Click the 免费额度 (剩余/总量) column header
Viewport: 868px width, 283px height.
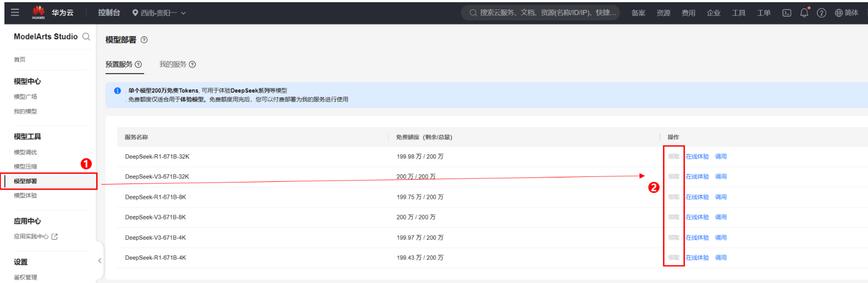424,137
